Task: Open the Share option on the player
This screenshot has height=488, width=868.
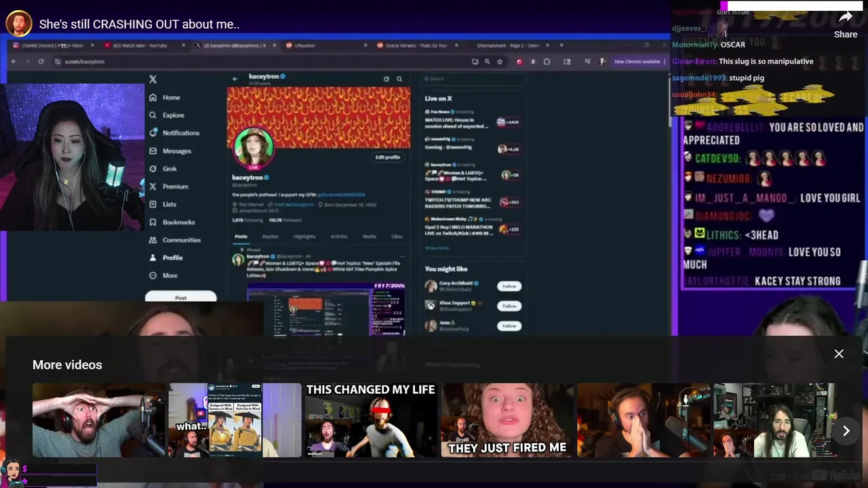Action: point(845,24)
